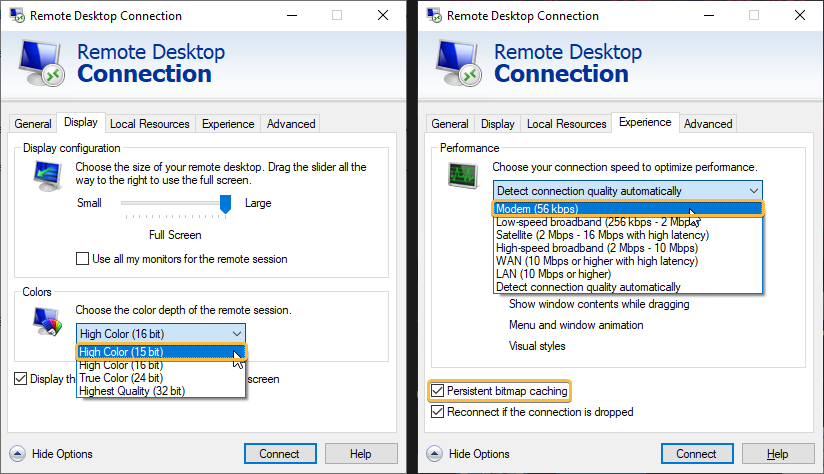
Task: Open General tab in left window
Action: pos(33,123)
